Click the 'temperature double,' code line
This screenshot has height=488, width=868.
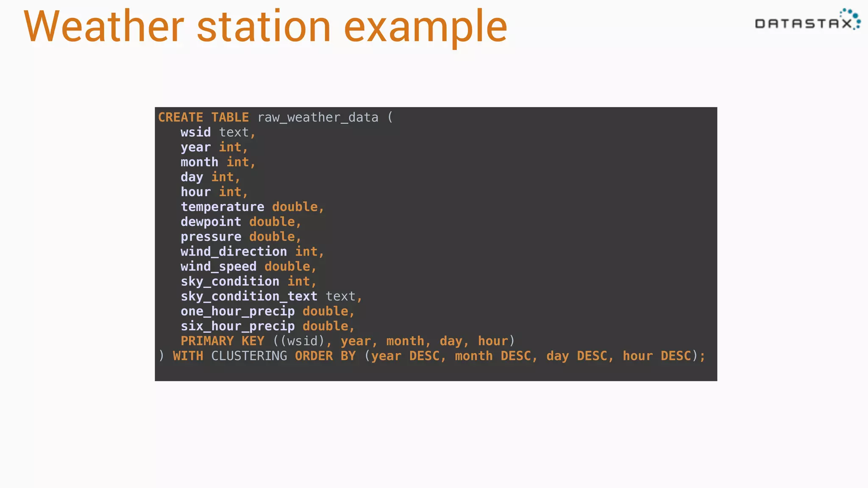[252, 207]
